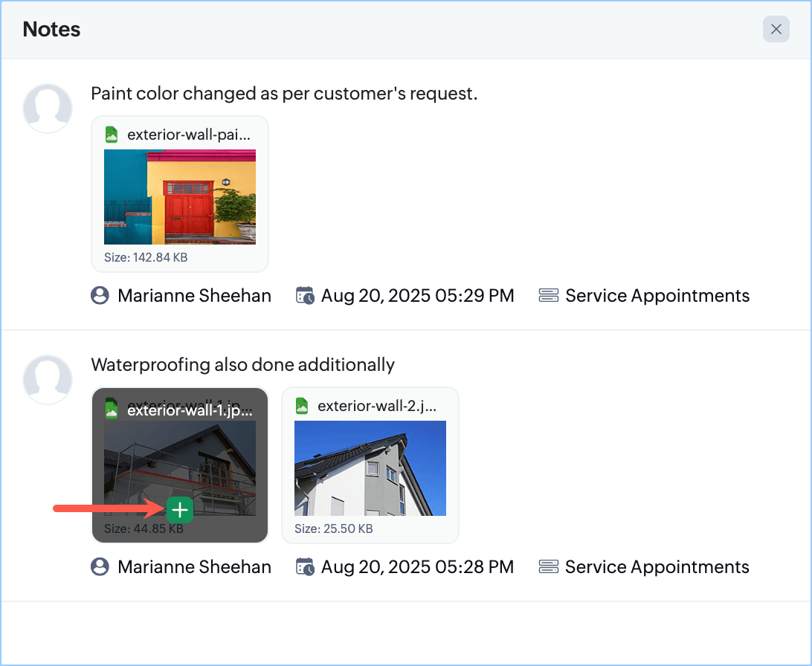Viewport: 812px width, 666px height.
Task: Click the calendar icon beside 05:28 PM date
Action: 305,567
